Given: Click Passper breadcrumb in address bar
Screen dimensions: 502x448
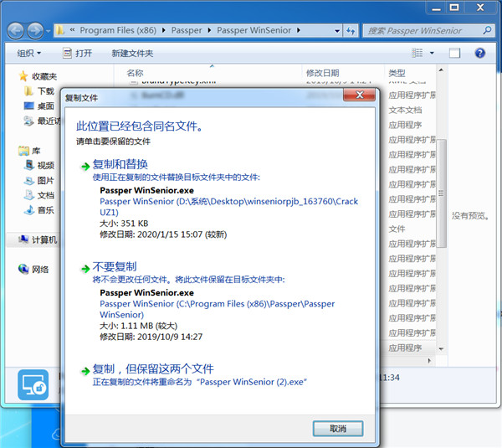Looking at the screenshot, I should pos(187,30).
